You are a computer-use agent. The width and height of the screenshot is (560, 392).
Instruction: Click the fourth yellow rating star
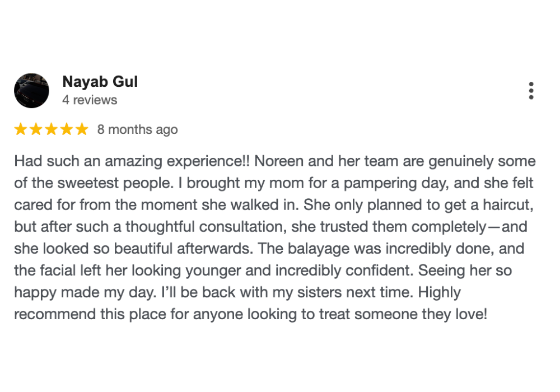pos(67,129)
